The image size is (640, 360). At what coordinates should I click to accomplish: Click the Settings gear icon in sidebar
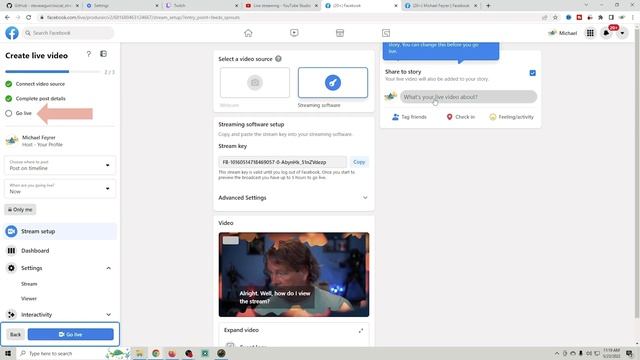(x=11, y=268)
